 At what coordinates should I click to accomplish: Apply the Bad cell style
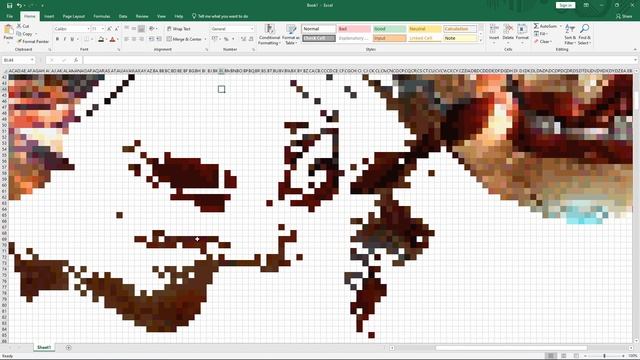[354, 29]
